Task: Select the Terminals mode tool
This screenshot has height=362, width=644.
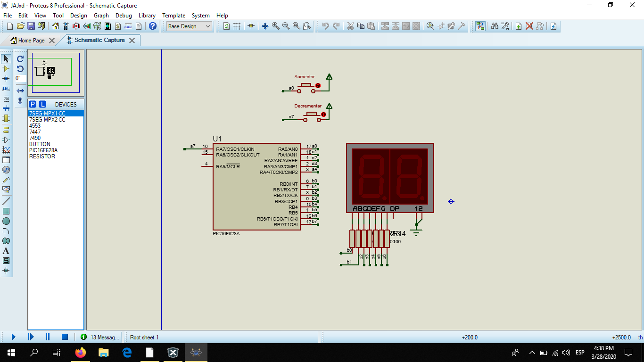Action: tap(6, 130)
